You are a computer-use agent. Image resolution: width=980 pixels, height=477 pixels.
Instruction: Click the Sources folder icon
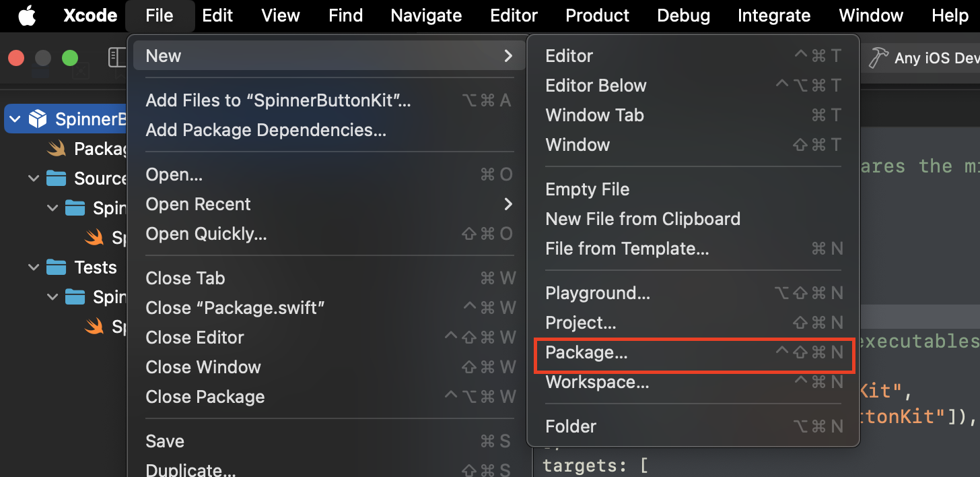[x=57, y=179]
